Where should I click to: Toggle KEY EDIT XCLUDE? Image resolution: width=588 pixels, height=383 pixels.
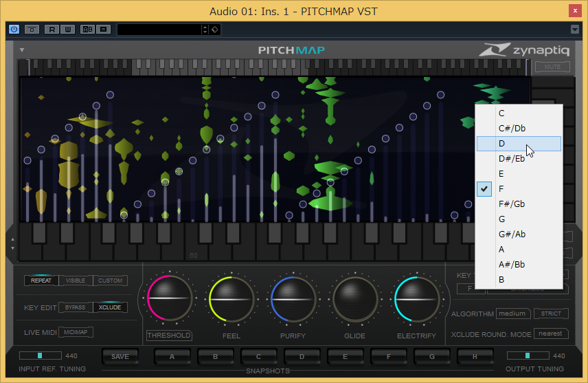(x=110, y=307)
